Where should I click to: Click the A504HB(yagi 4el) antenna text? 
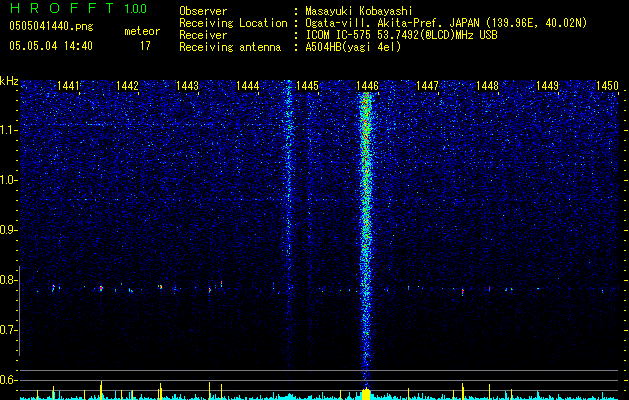click(353, 47)
